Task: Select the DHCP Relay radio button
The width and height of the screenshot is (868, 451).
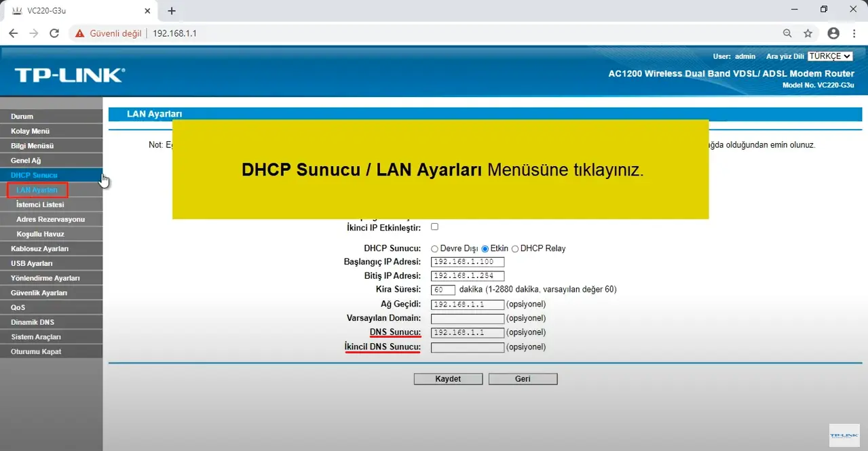Action: (x=515, y=249)
